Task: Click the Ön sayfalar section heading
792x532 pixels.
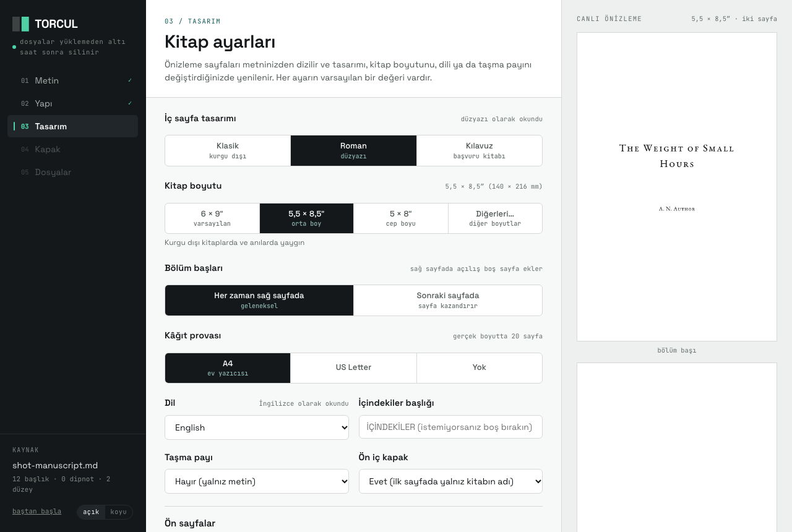Action: [190, 523]
